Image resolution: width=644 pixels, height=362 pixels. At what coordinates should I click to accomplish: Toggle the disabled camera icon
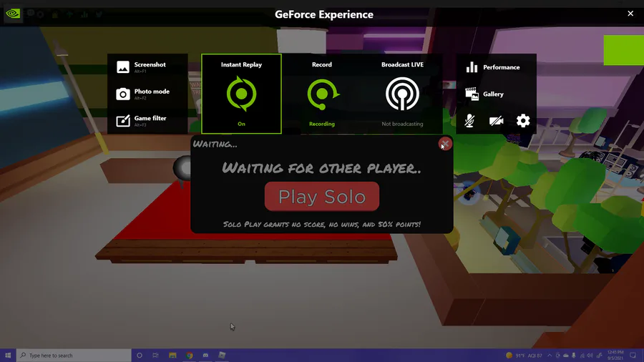click(496, 121)
